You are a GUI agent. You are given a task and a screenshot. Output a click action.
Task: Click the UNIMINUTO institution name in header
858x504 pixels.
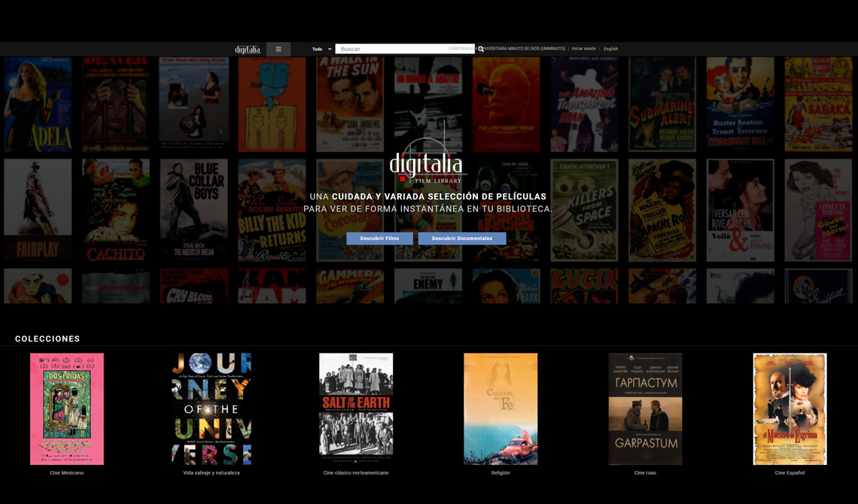point(507,49)
